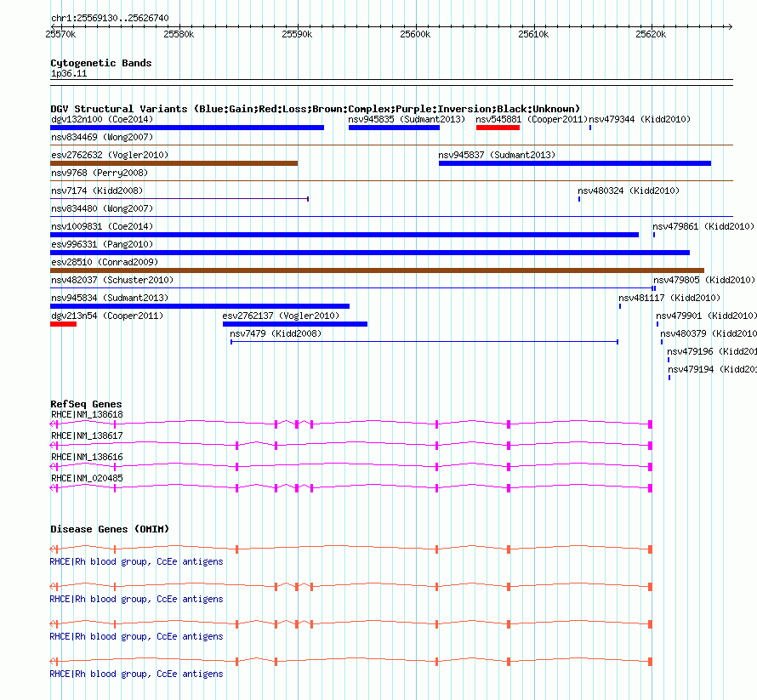Viewport: 757px width, 700px height.
Task: Open RHCE|NM_138616 transcript label
Action: point(87,458)
